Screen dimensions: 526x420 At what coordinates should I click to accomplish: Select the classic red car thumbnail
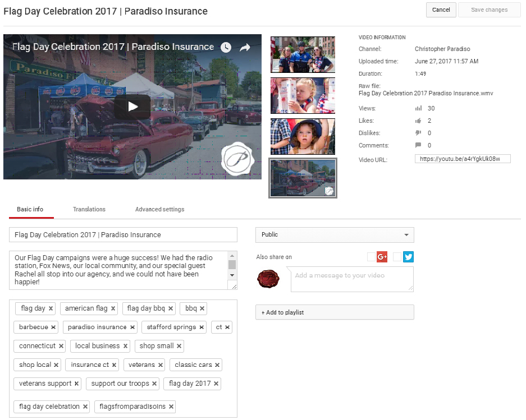pos(303,178)
